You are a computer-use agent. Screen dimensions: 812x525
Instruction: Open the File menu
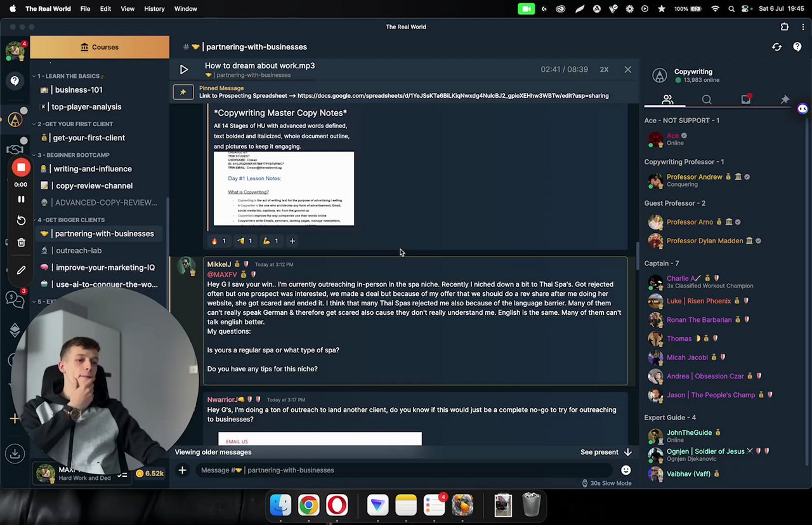(x=85, y=9)
